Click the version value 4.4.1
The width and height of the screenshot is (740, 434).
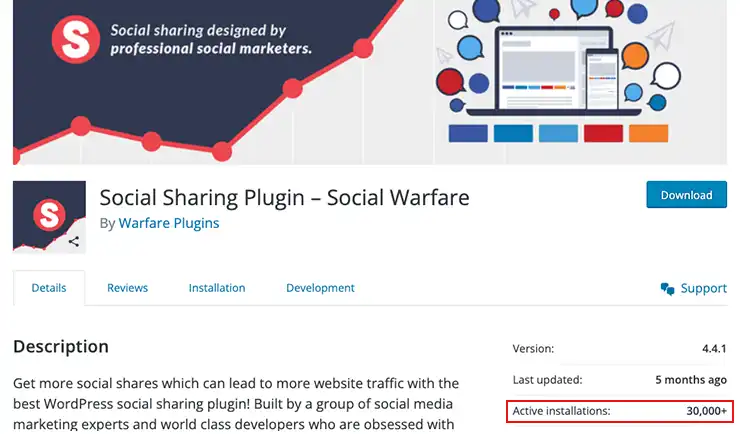pyautogui.click(x=714, y=349)
